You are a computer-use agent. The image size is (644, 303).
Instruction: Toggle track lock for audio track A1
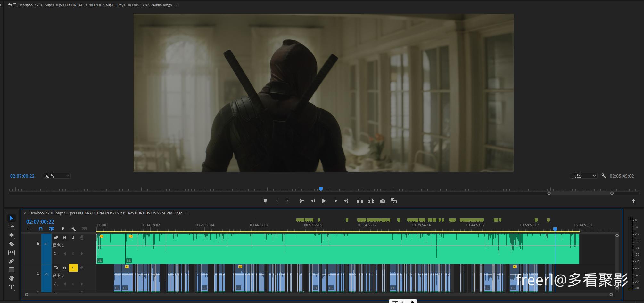pos(38,244)
